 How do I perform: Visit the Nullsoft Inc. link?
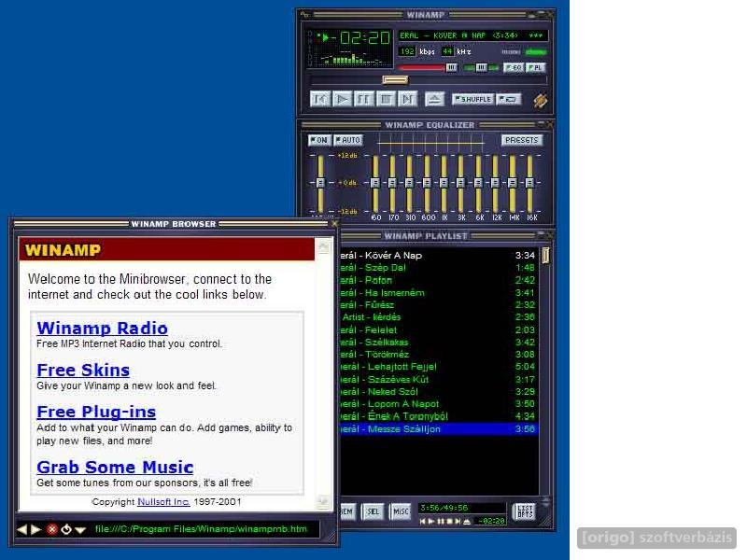(x=163, y=502)
